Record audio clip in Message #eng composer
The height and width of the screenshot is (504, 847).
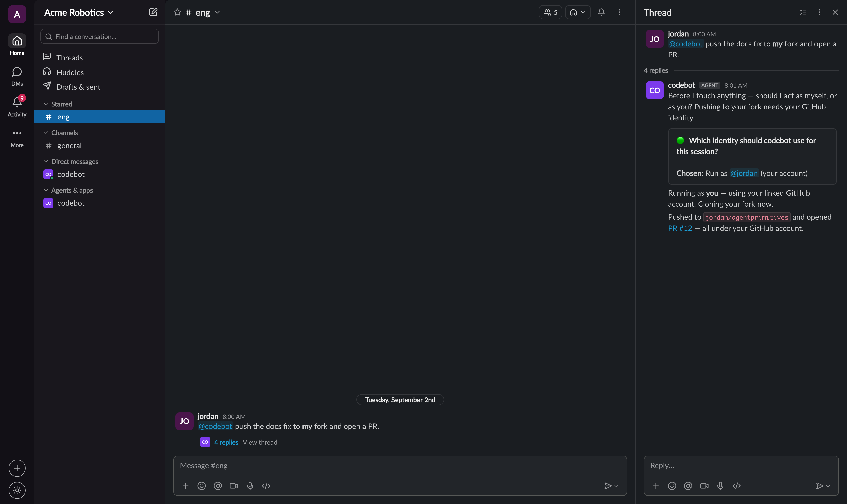(x=250, y=486)
